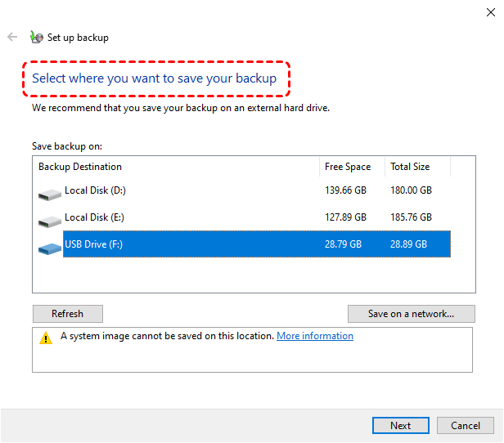Screen dimensions: 504x443
Task: Click the blue USB Drive (F:) icon
Action: [x=49, y=247]
